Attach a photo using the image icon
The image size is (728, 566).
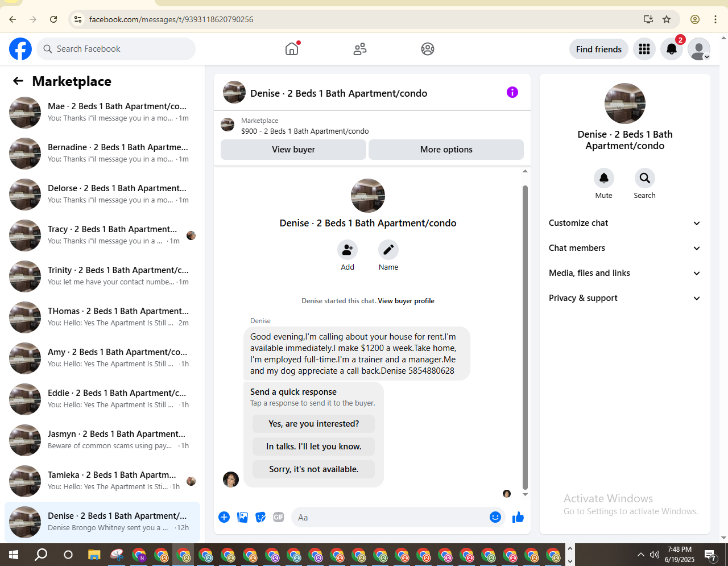(242, 517)
